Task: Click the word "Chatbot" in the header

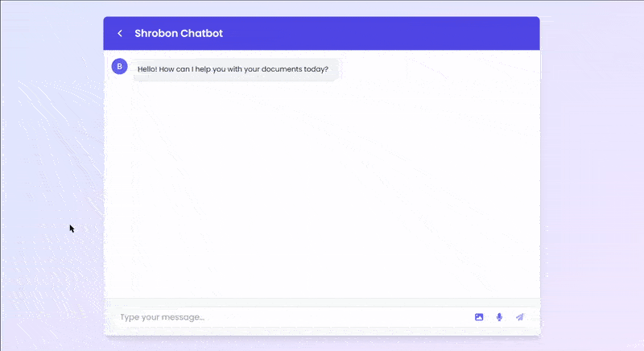Action: tap(202, 34)
